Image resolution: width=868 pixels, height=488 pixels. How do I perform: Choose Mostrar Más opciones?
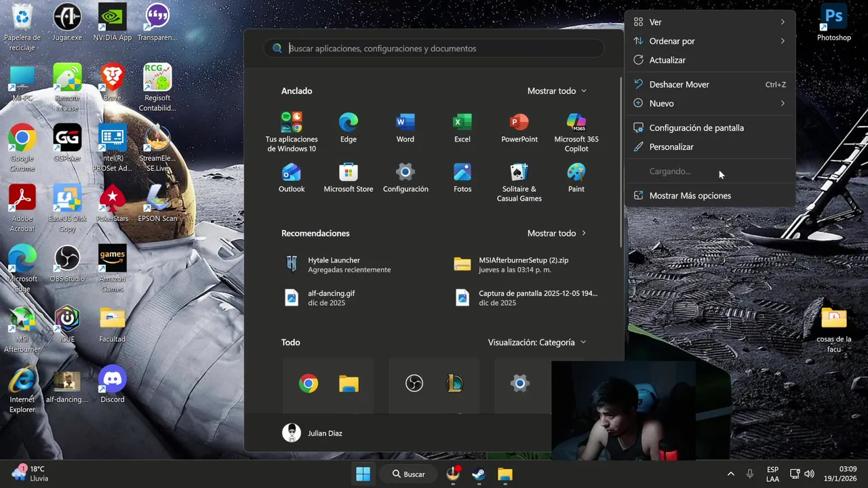709,195
